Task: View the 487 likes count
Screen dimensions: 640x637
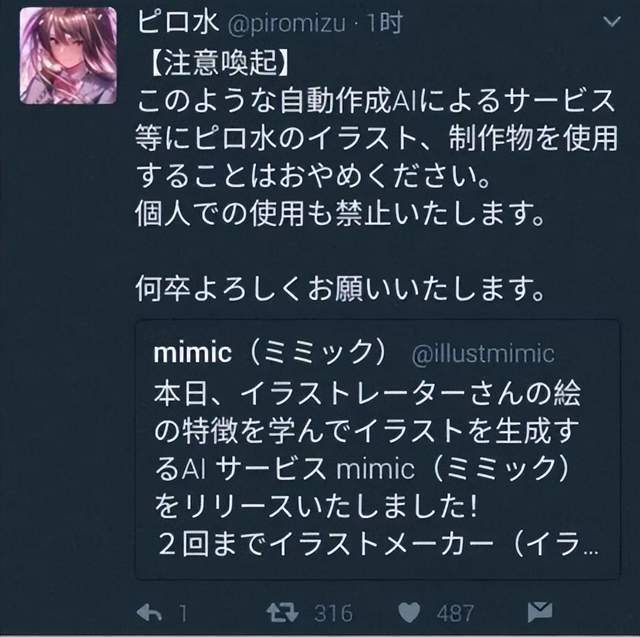Action: (x=455, y=613)
